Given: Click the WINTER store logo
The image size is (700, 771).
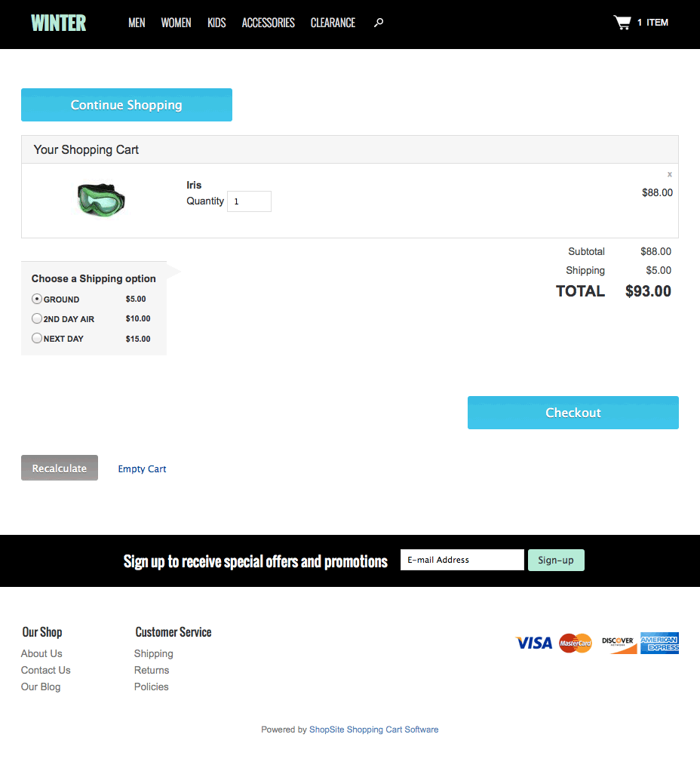Looking at the screenshot, I should click(x=59, y=23).
